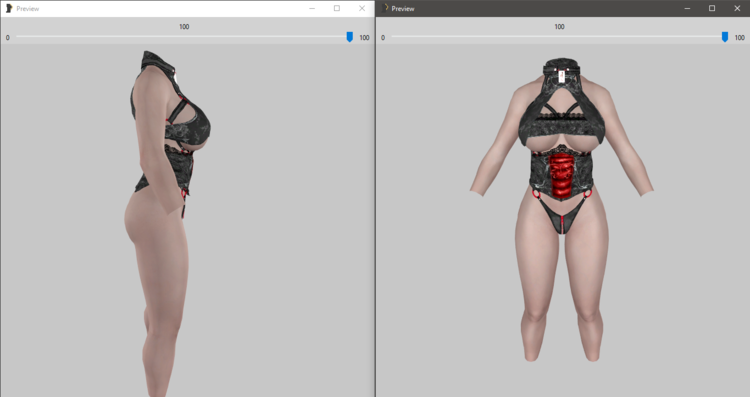Minimize the left Preview window
The image size is (750, 397).
coord(312,8)
